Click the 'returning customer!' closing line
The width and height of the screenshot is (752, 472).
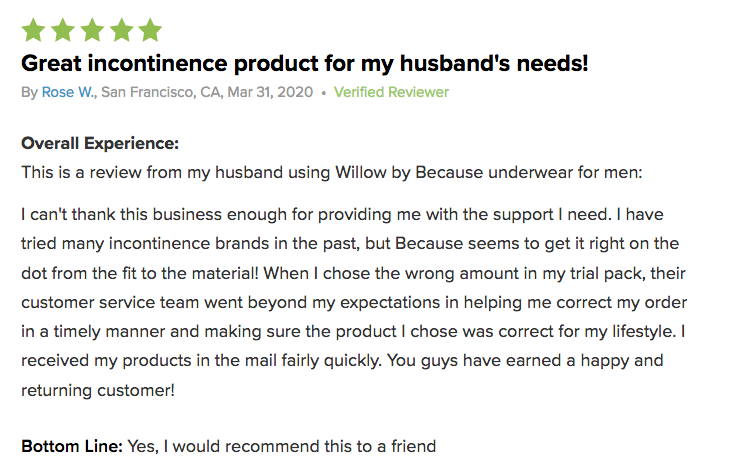pyautogui.click(x=98, y=390)
